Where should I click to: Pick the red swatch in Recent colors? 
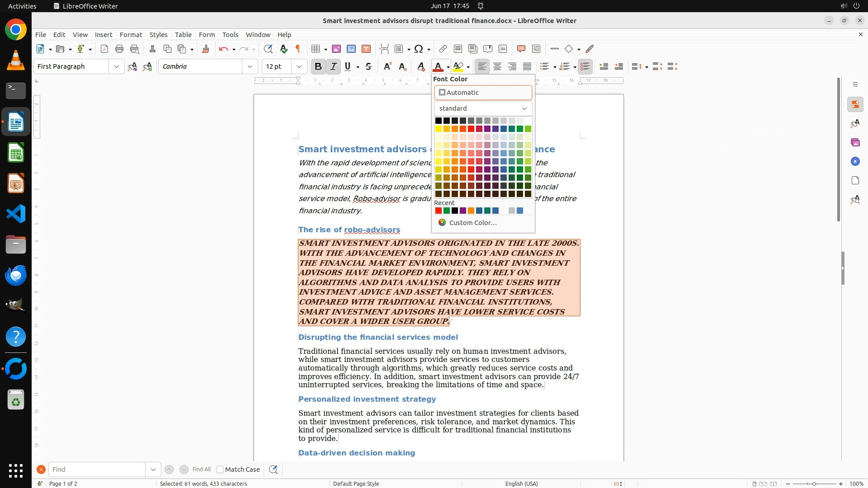pyautogui.click(x=438, y=211)
